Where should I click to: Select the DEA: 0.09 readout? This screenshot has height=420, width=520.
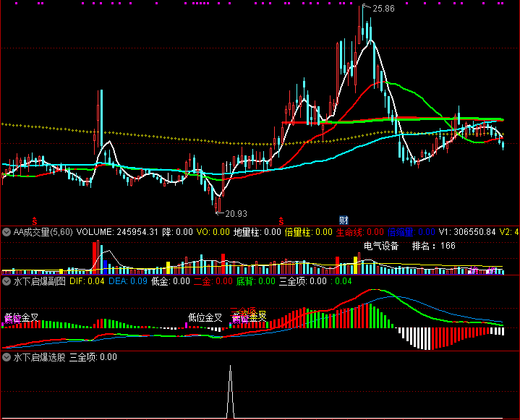click(128, 281)
